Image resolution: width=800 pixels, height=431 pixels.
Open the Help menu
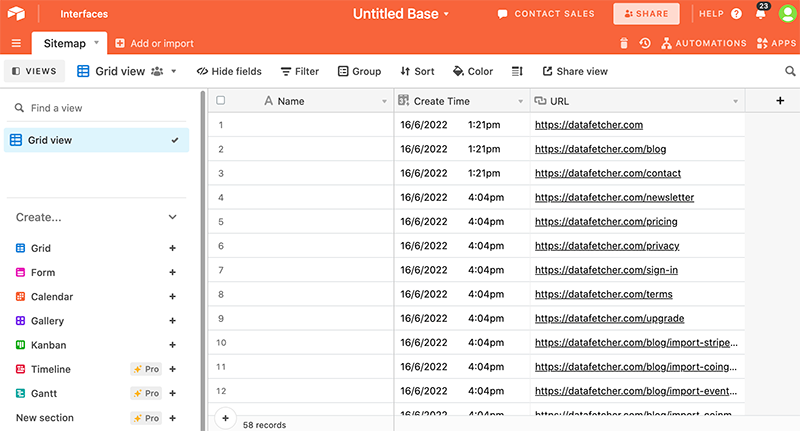click(720, 14)
